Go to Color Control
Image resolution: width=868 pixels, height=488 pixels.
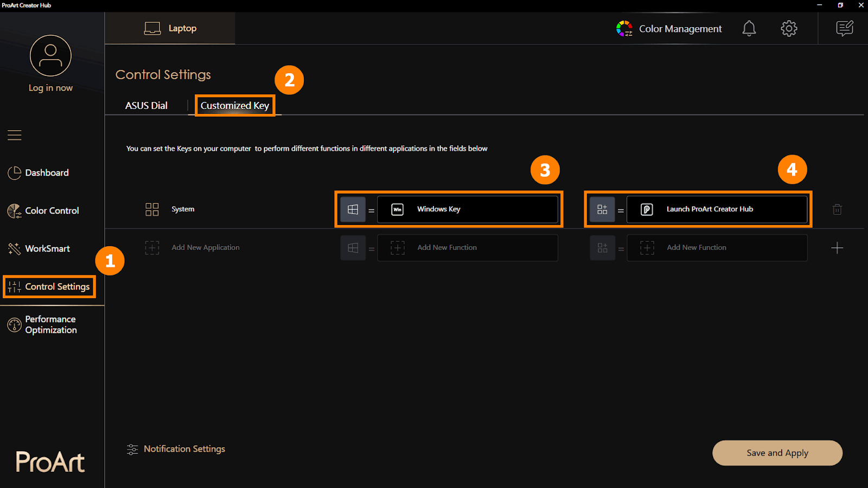(x=43, y=210)
